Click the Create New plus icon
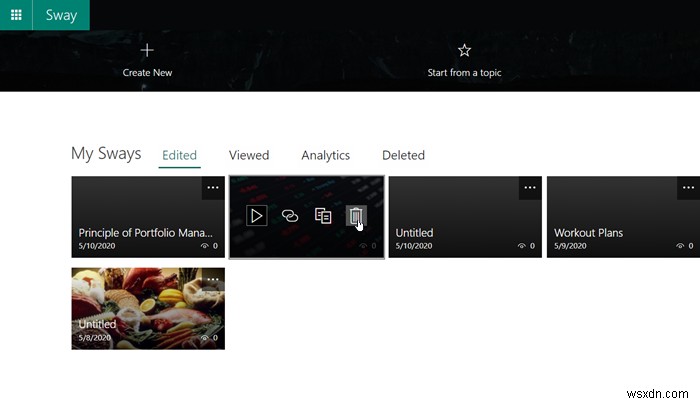This screenshot has height=404, width=700. (147, 50)
